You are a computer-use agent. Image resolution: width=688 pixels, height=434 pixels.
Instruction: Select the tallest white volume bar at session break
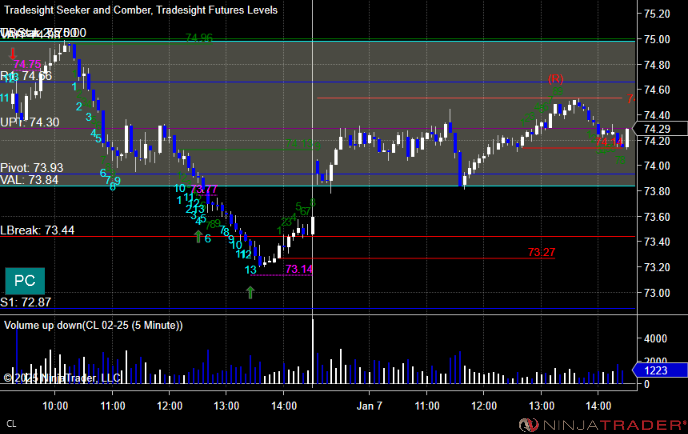313,352
